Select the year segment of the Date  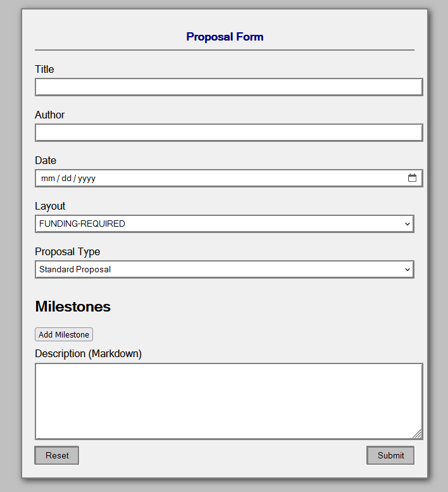pyautogui.click(x=87, y=179)
